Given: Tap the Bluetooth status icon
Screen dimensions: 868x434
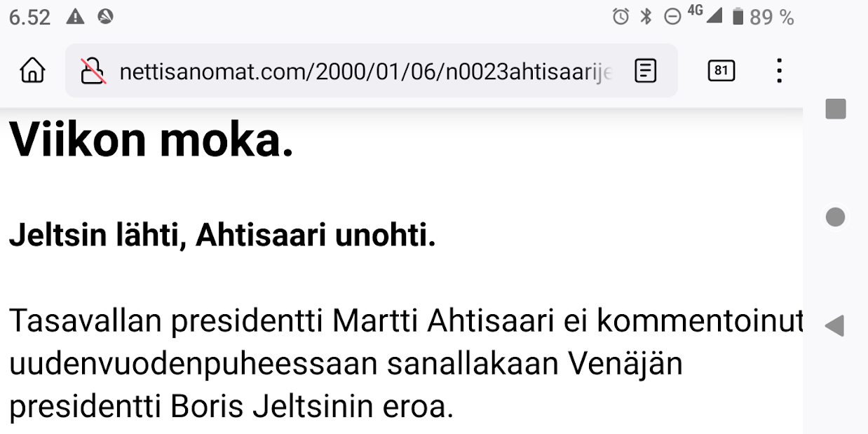Looking at the screenshot, I should coord(646,18).
